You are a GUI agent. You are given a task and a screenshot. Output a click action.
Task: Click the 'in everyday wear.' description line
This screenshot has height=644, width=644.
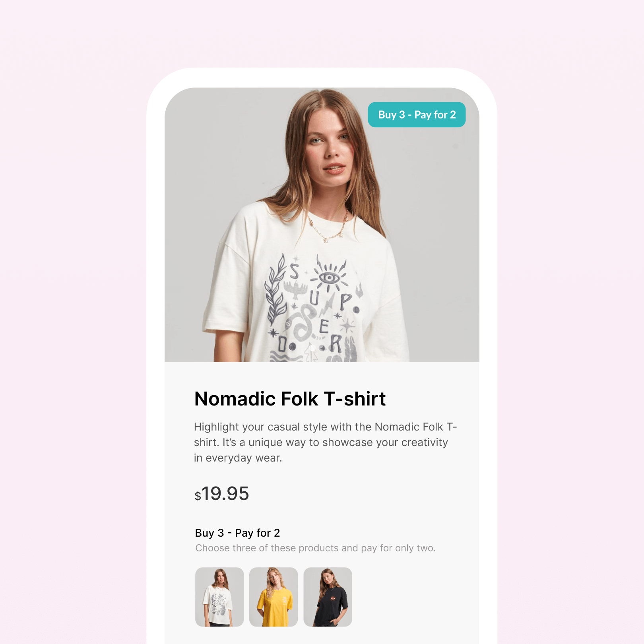pos(238,458)
